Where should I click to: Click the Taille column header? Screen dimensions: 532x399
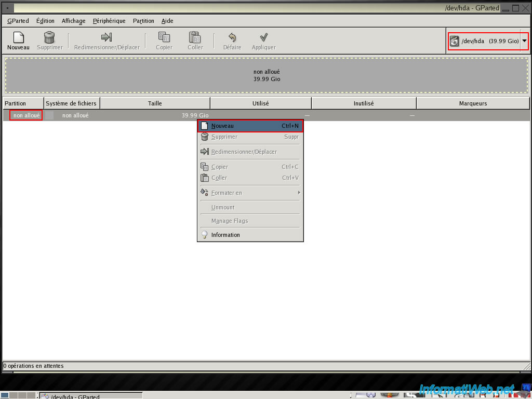coord(155,103)
